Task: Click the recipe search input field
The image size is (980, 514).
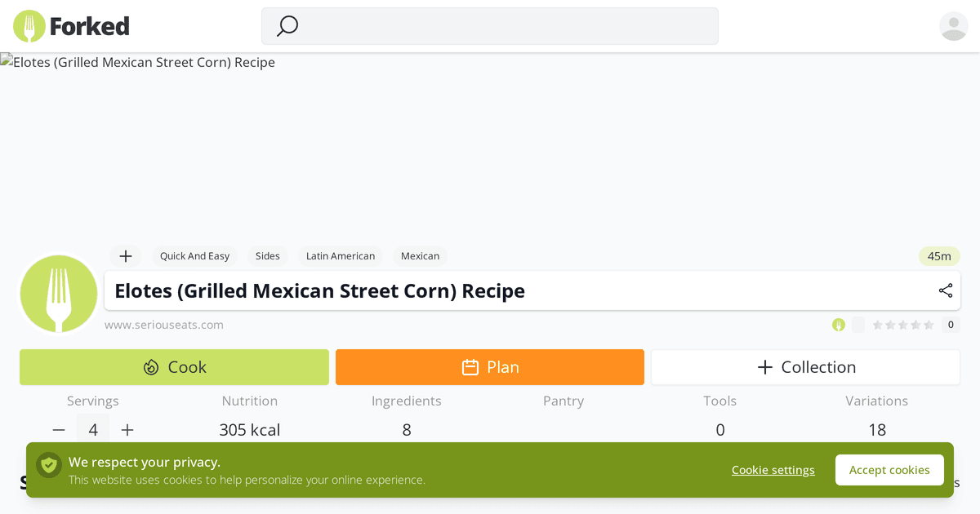Action: point(490,26)
